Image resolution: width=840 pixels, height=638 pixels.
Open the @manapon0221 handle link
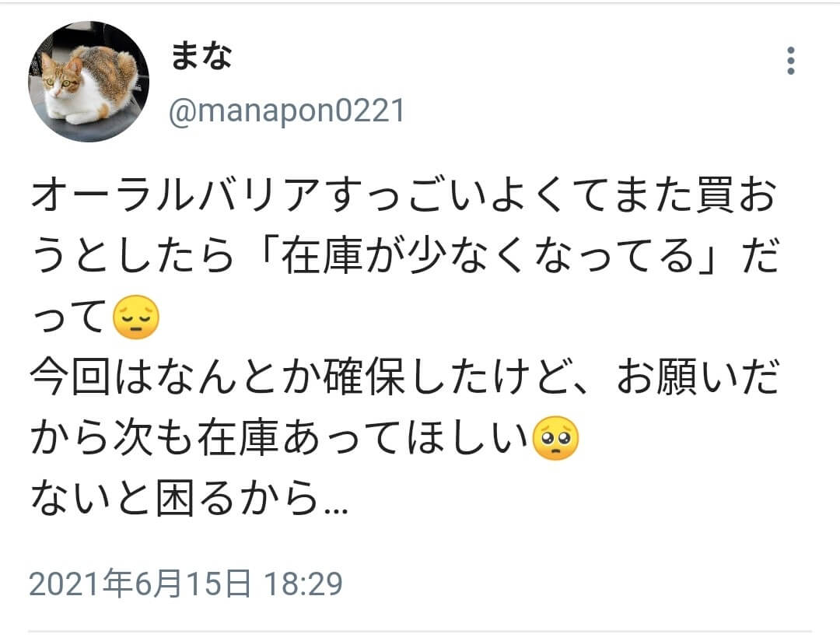pyautogui.click(x=286, y=111)
